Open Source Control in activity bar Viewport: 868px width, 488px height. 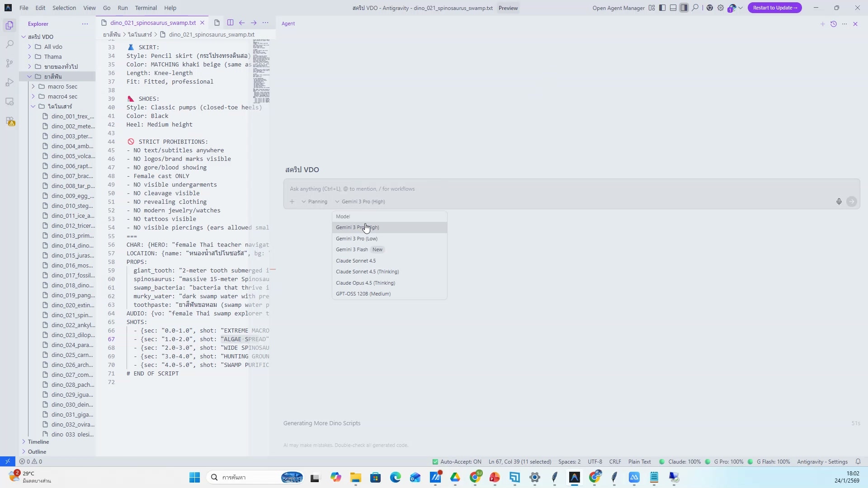click(9, 63)
